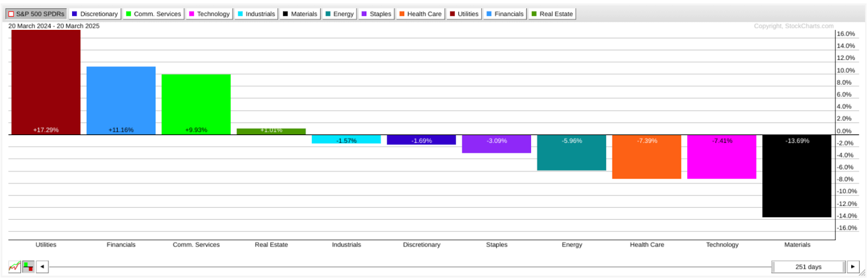868x279 pixels.
Task: Click the left arrow to move date range back
Action: click(x=42, y=267)
